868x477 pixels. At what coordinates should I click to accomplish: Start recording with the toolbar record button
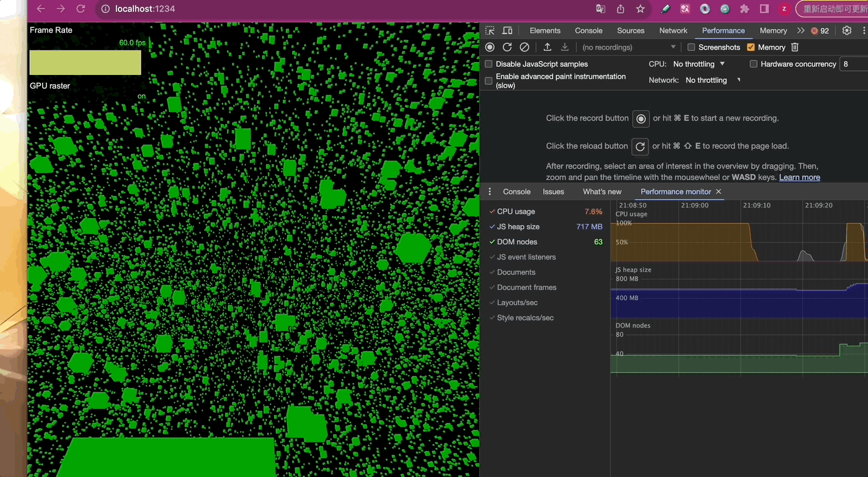pyautogui.click(x=490, y=47)
